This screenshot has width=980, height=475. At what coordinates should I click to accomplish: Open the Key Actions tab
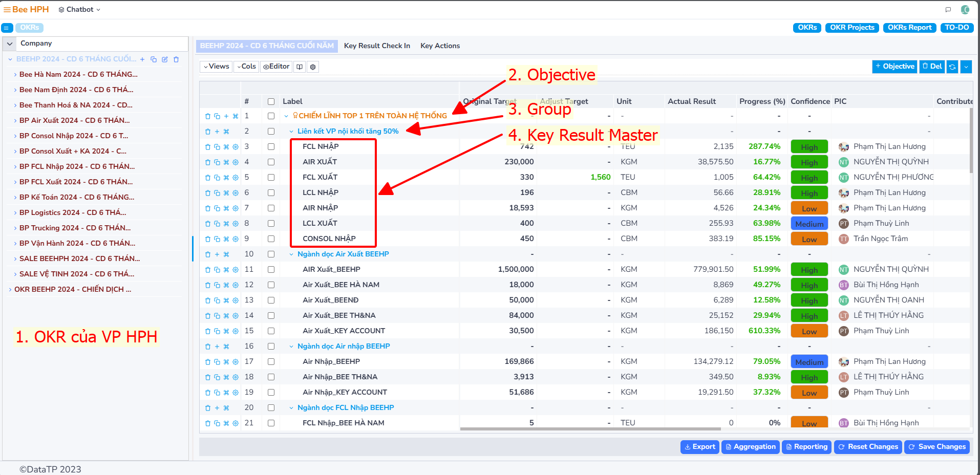pos(440,46)
